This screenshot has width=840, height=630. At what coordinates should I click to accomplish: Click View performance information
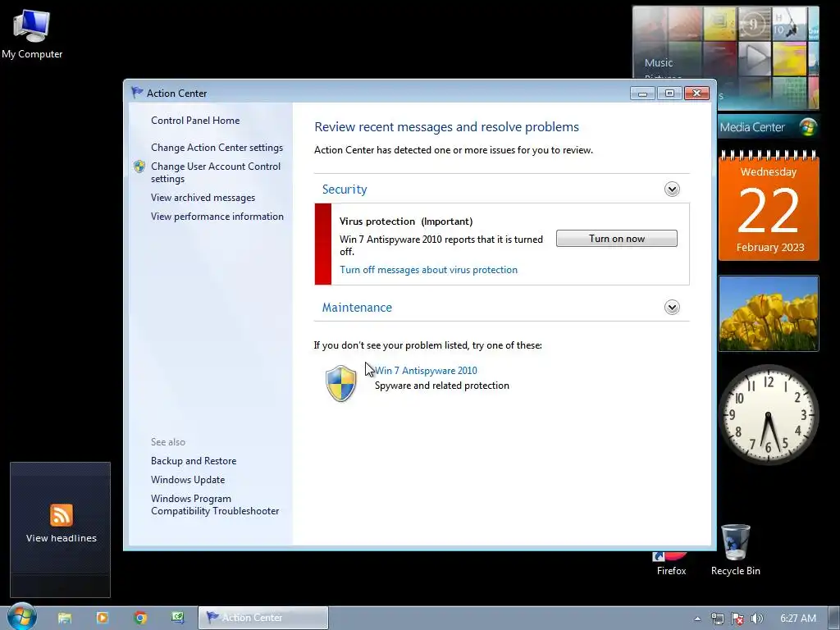click(x=217, y=217)
